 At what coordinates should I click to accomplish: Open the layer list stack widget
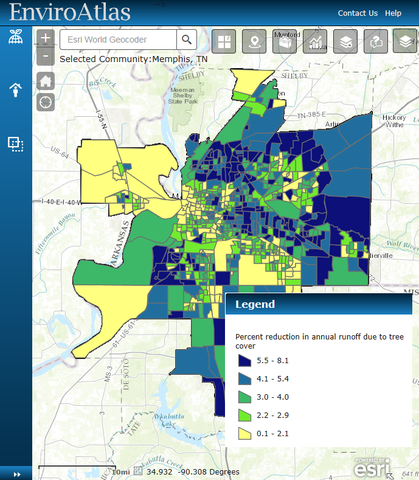click(x=405, y=41)
